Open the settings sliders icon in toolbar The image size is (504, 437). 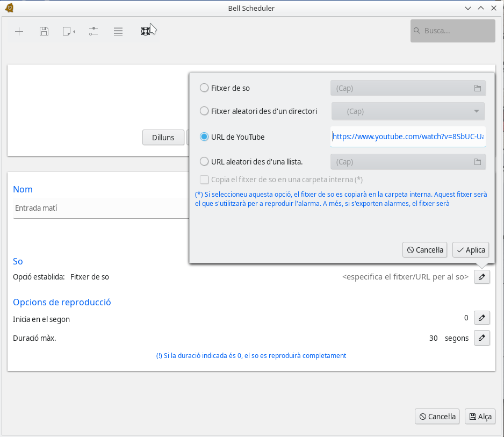pos(93,32)
